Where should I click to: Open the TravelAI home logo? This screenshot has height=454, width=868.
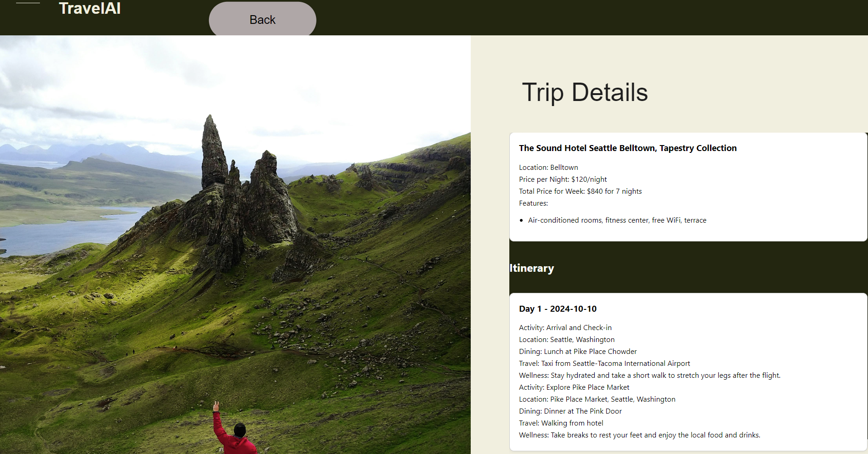coord(90,8)
